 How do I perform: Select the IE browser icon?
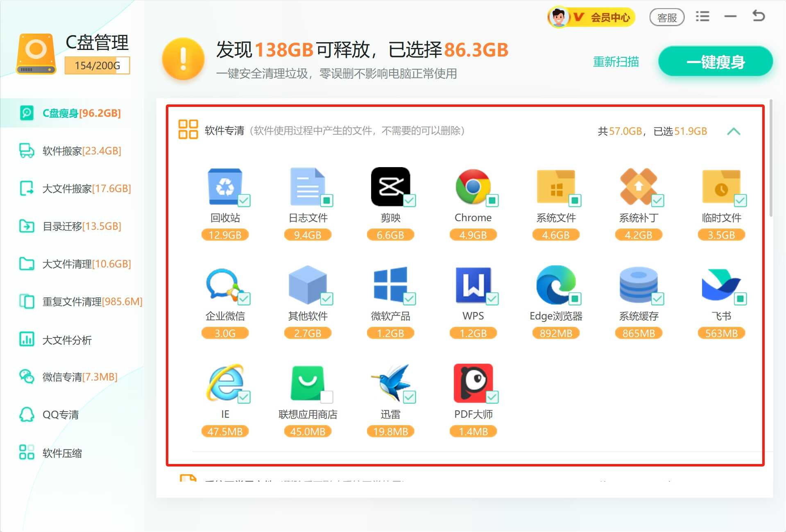click(x=225, y=383)
